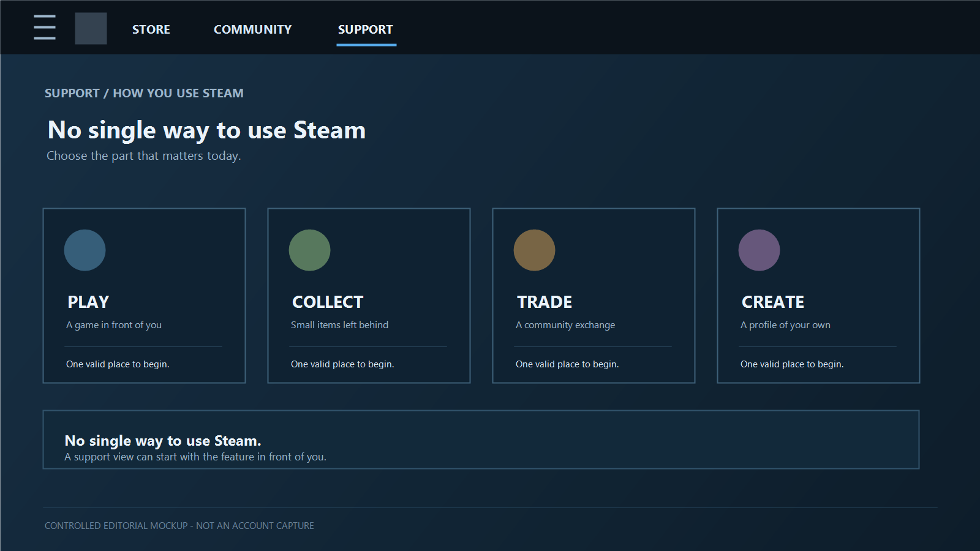The image size is (980, 551).
Task: Click 'A community exchange' text
Action: (x=565, y=325)
